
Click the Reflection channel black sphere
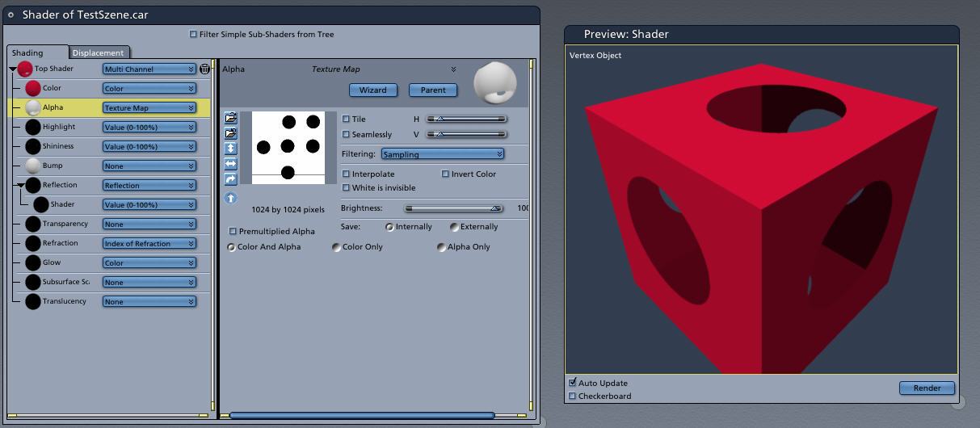coord(33,185)
